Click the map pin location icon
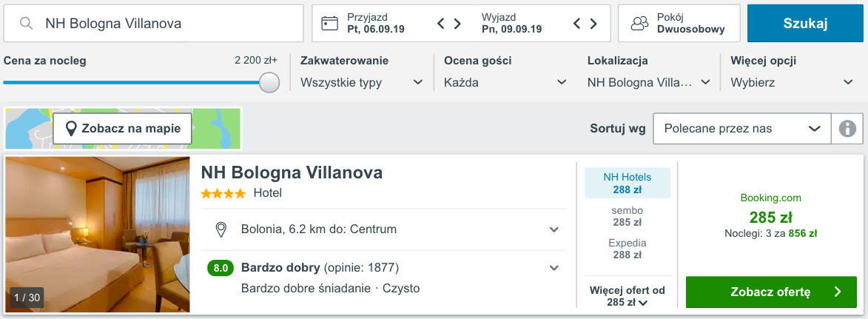 [71, 129]
